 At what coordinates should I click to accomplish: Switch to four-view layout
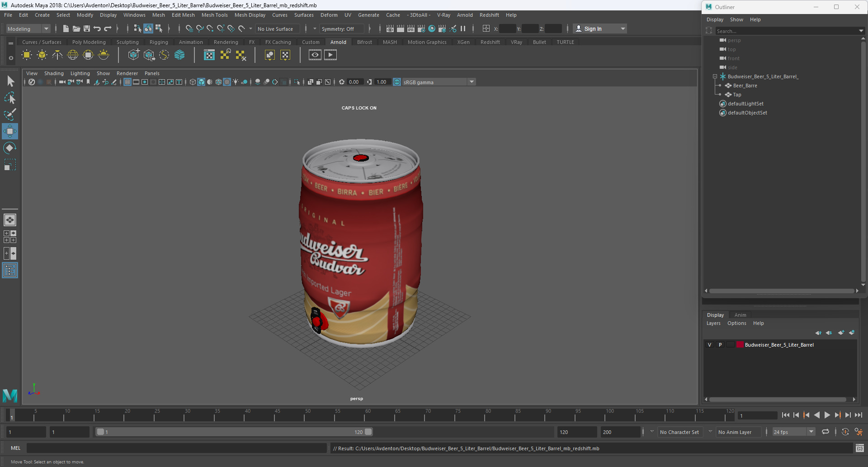[10, 237]
